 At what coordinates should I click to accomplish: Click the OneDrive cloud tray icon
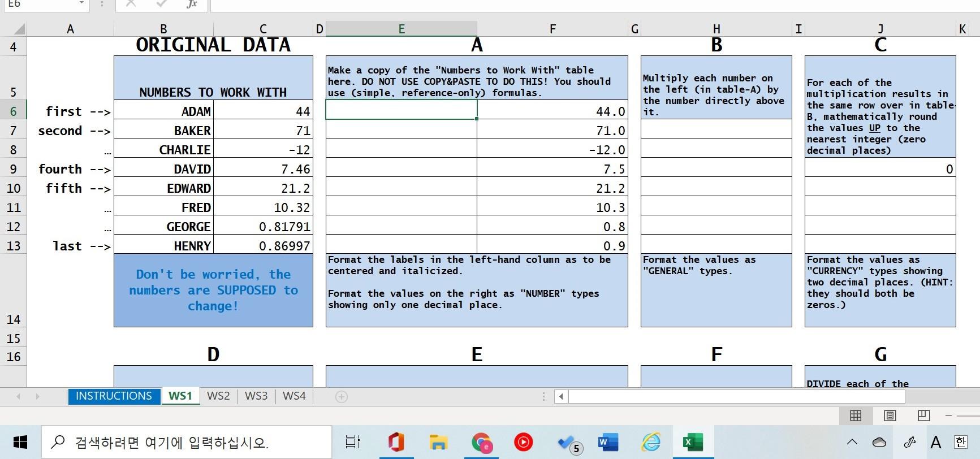(879, 442)
